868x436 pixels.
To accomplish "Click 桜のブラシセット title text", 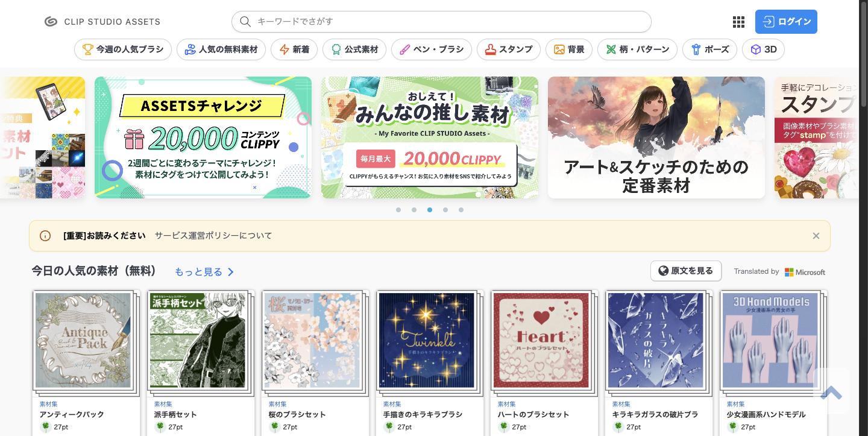I will [x=297, y=414].
